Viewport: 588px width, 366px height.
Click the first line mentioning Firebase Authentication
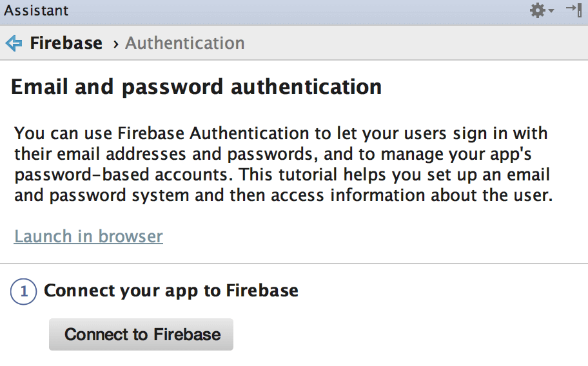click(281, 134)
